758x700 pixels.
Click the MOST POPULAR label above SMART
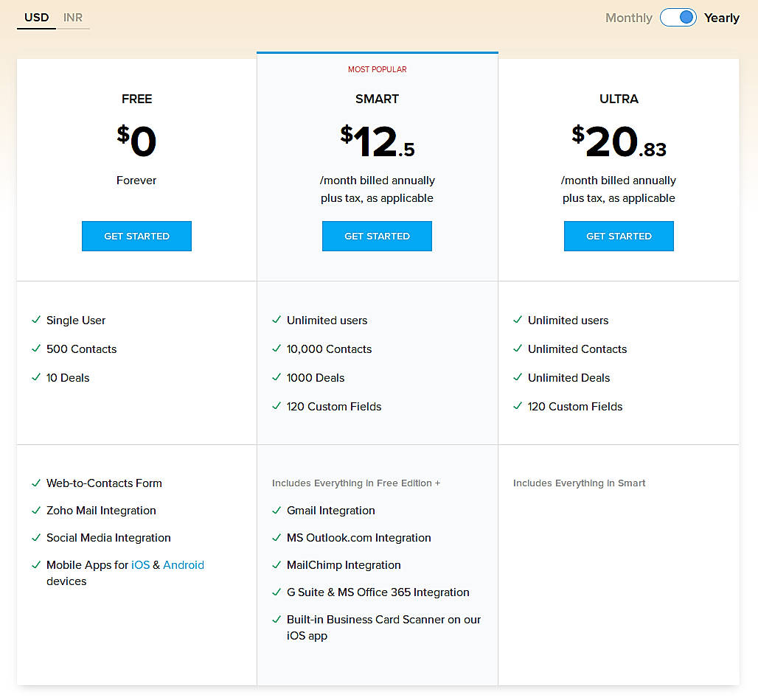click(x=377, y=69)
